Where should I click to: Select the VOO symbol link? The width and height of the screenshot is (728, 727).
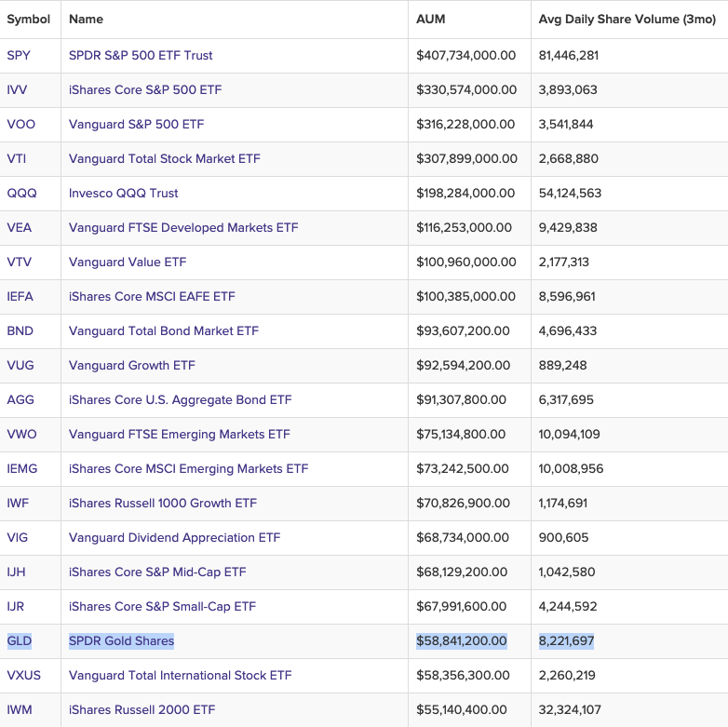tap(20, 124)
